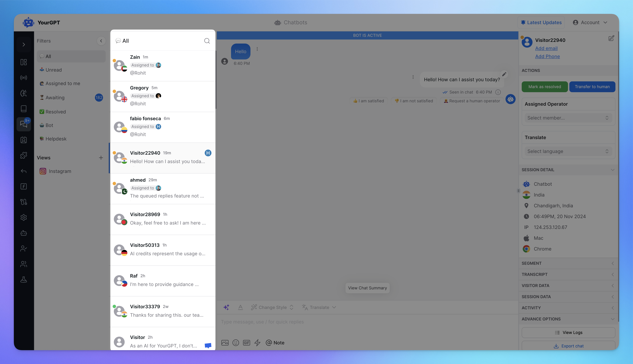Click AI sparkle icon in composer toolbar
This screenshot has height=364, width=633.
click(x=226, y=307)
